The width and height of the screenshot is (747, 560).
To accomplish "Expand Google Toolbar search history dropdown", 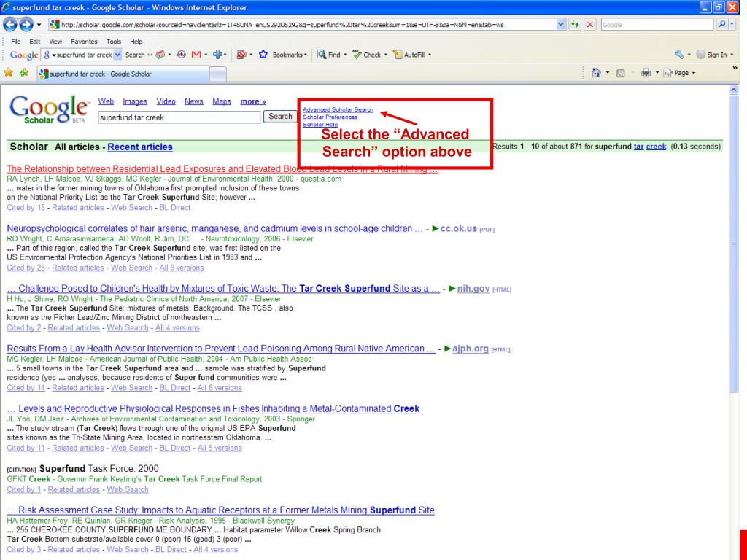I will pos(117,55).
